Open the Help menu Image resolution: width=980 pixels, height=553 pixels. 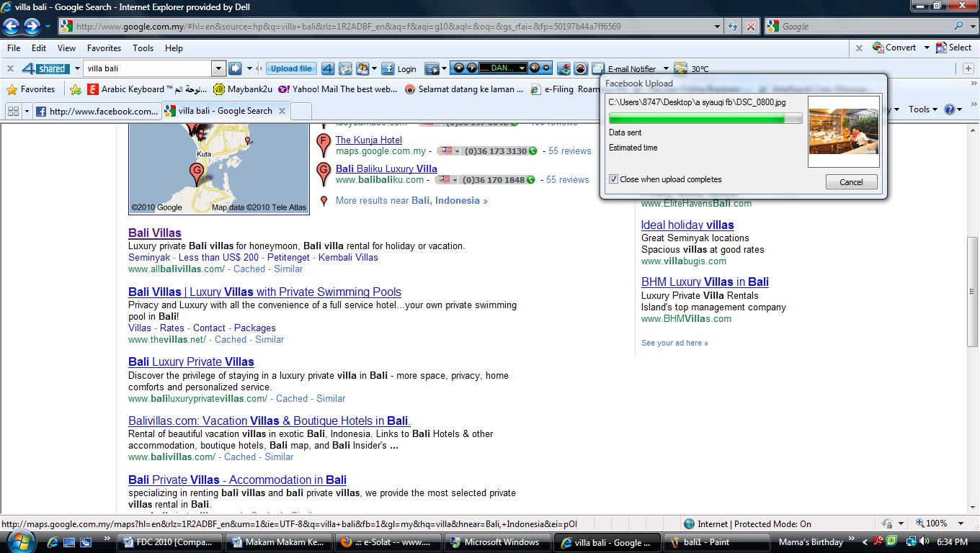point(174,48)
